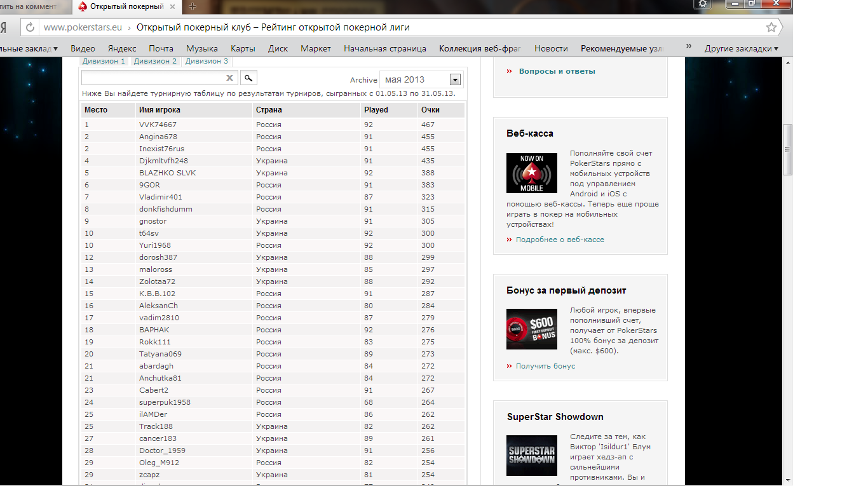Screen dimensions: 868x488
Task: Open the Archive month dropdown
Action: tap(455, 79)
